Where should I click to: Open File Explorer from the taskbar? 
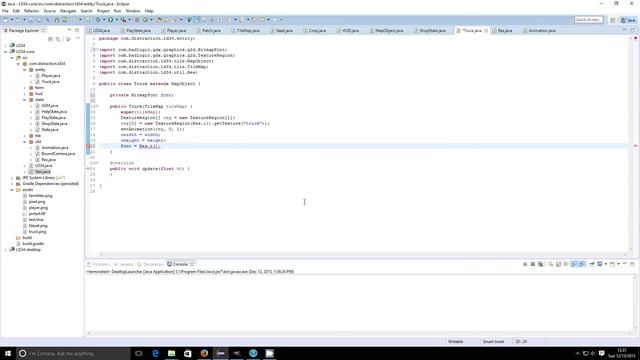click(x=171, y=353)
